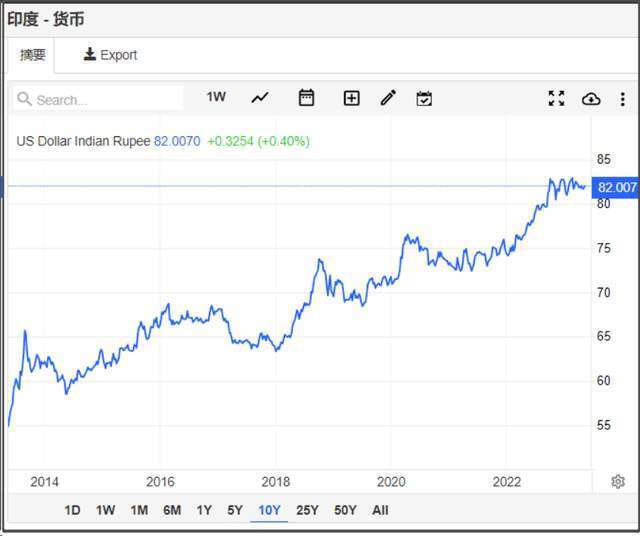Screen dimensions: 640x536
Task: Open the three-dot more options menu
Action: (x=622, y=99)
